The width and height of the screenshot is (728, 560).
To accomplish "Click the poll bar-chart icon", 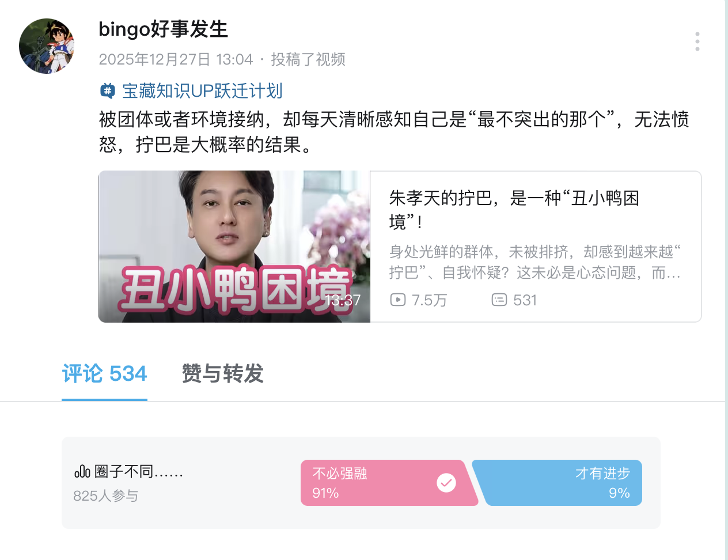I will [x=82, y=472].
